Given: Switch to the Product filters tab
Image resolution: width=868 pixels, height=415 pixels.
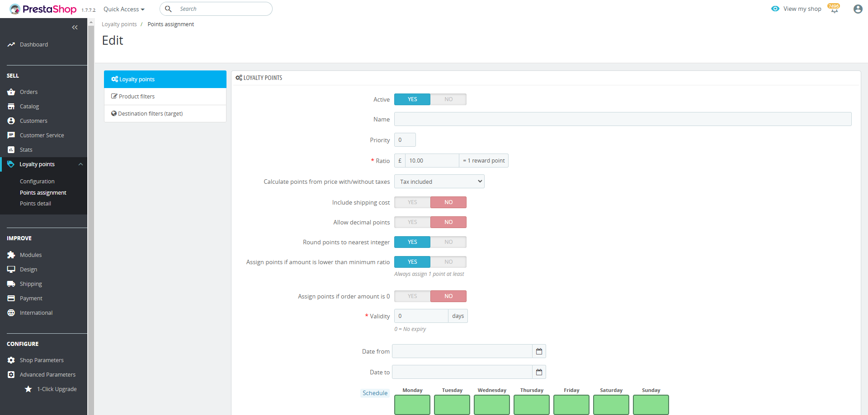Looking at the screenshot, I should click(165, 97).
